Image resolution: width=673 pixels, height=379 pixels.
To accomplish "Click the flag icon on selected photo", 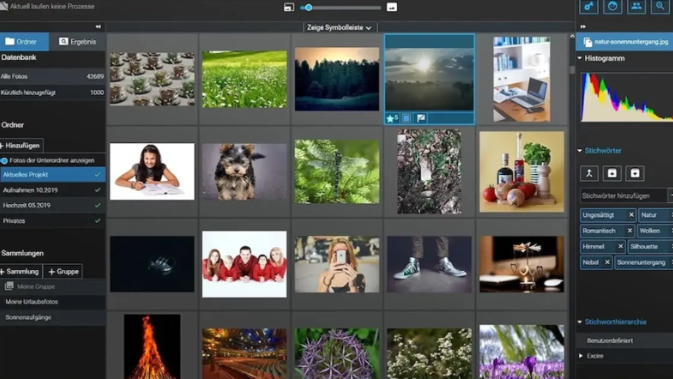I will 421,118.
